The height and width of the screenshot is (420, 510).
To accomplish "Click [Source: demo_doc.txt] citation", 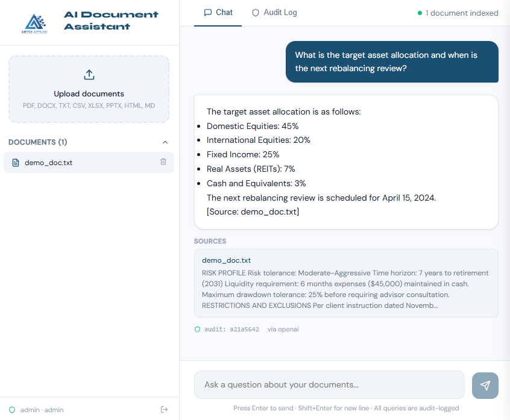I will (x=253, y=212).
